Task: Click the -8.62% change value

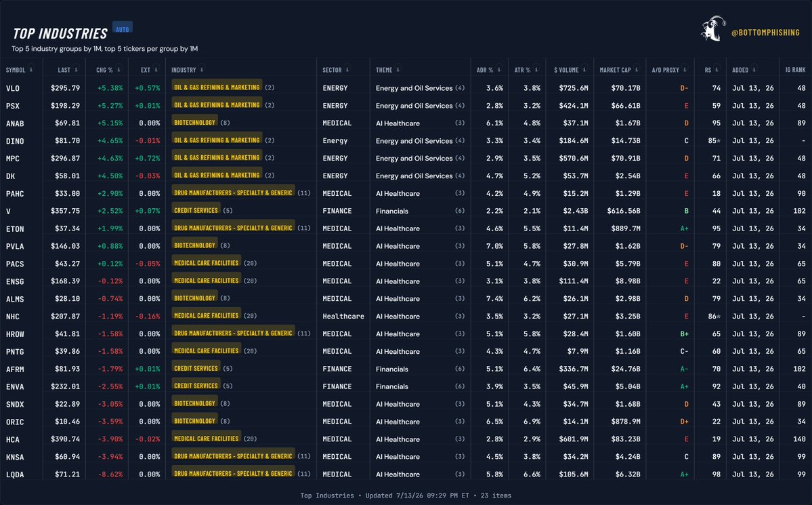Action: [110, 474]
